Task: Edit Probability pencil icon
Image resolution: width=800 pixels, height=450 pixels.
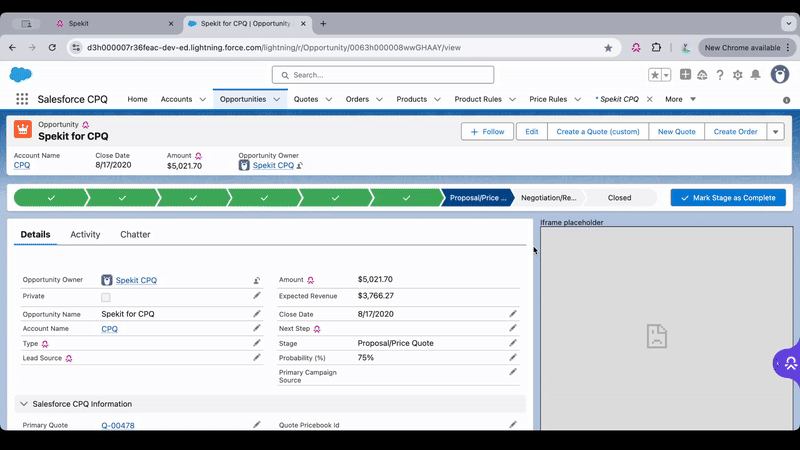Action: click(x=513, y=358)
